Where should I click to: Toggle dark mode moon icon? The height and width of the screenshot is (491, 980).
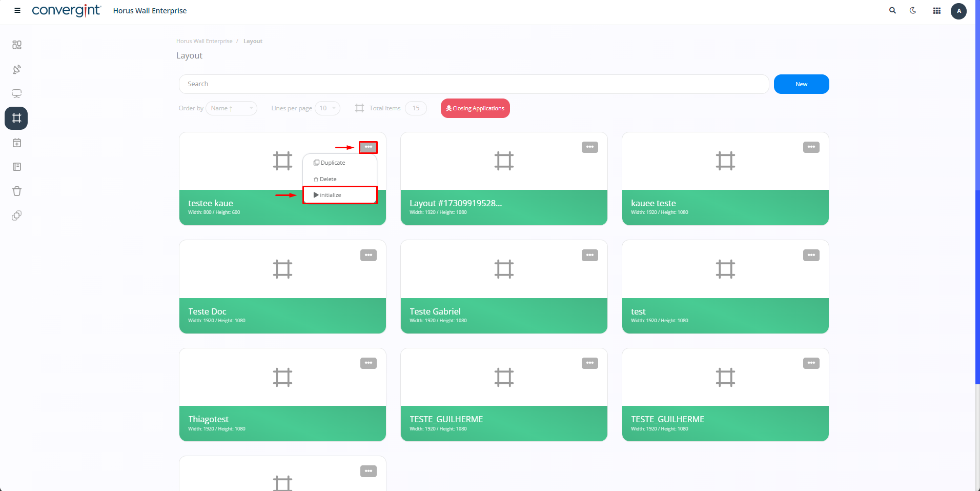click(913, 10)
